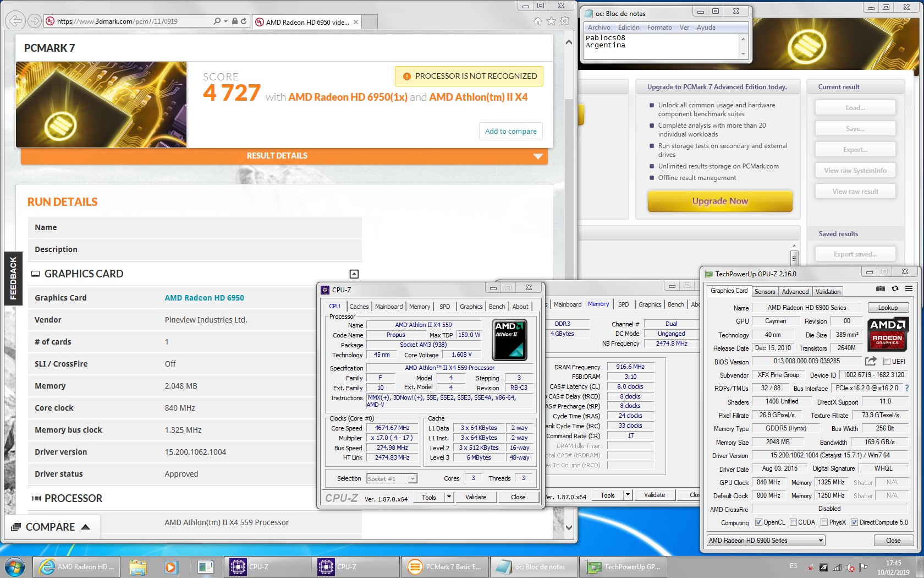The height and width of the screenshot is (578, 924).
Task: Switch to the Mainboard tab in front CPU-Z
Action: point(389,307)
